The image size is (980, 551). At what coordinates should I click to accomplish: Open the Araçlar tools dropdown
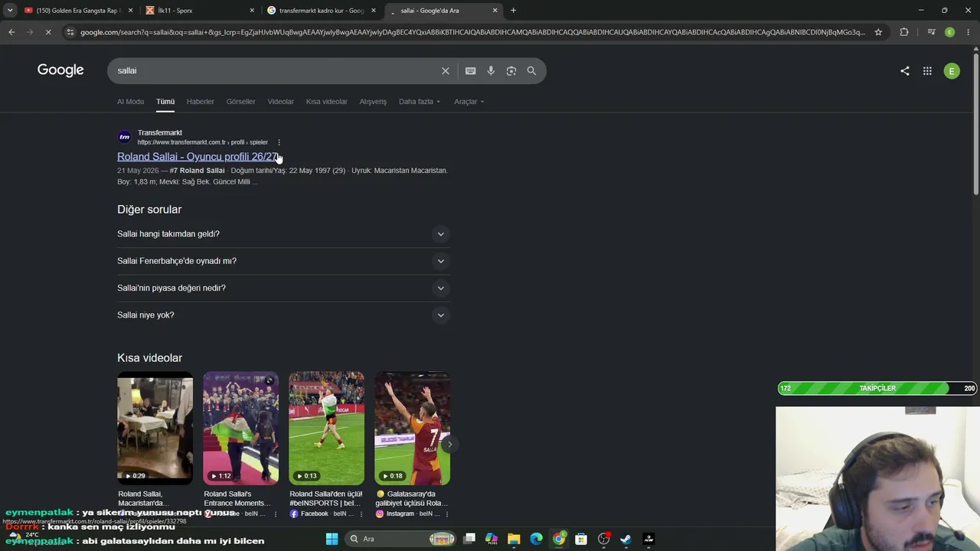click(469, 102)
